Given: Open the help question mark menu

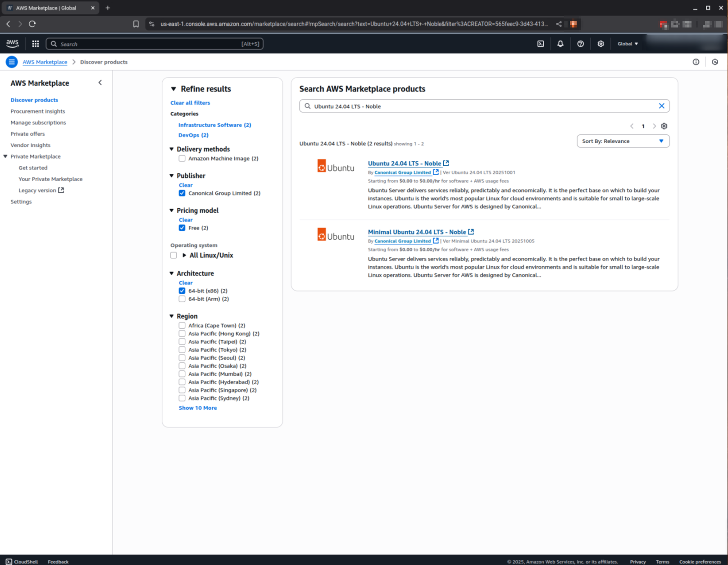Looking at the screenshot, I should [581, 44].
